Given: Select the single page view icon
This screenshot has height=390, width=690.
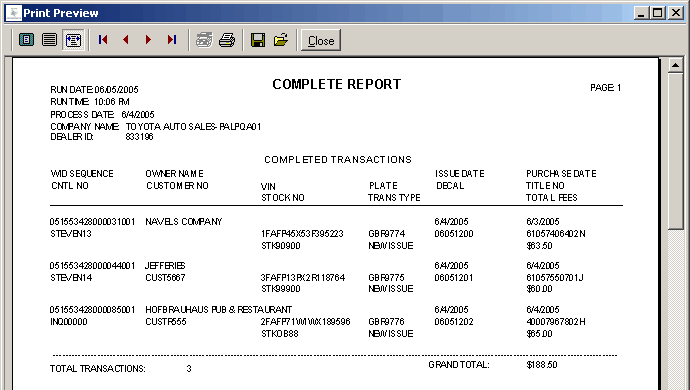Looking at the screenshot, I should (26, 40).
